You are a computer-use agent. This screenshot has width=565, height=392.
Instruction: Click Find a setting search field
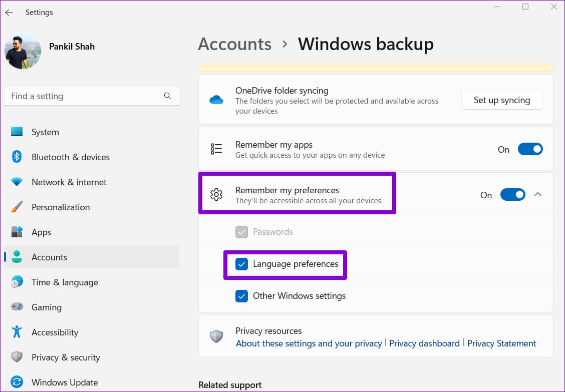pyautogui.click(x=92, y=96)
